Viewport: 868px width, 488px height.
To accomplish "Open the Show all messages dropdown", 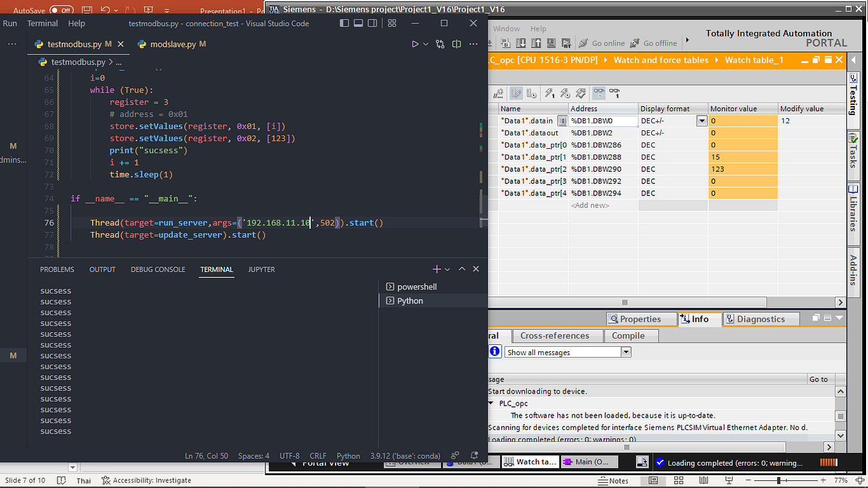I will point(626,352).
